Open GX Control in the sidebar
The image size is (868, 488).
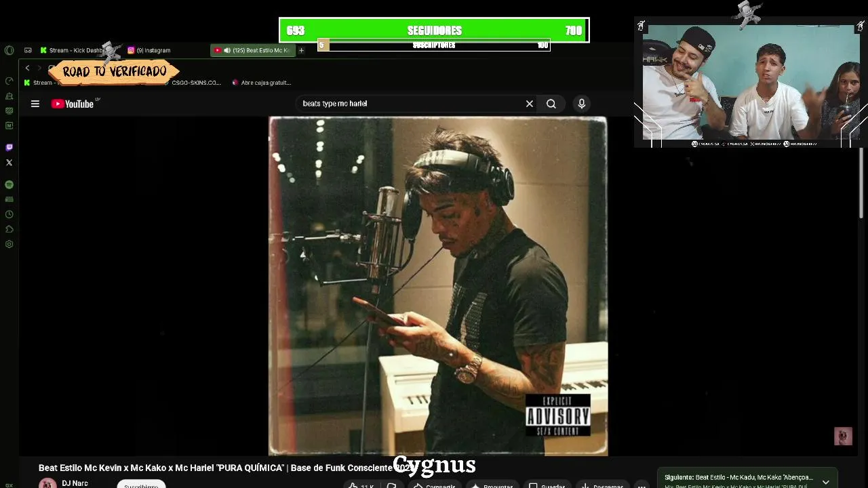9,81
